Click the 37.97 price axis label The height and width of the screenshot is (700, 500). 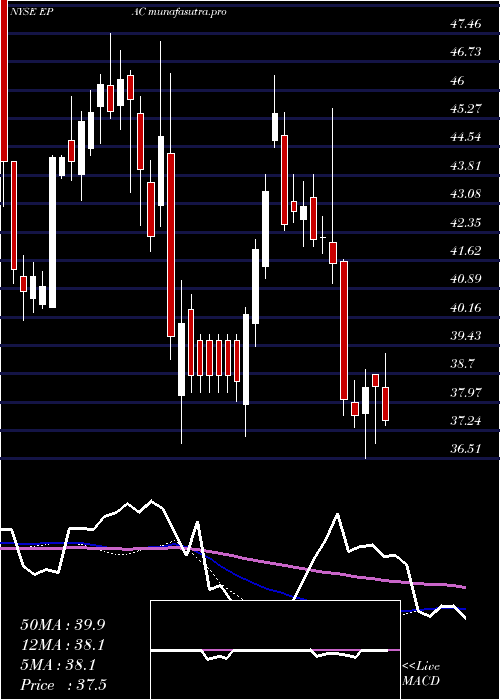pos(466,393)
